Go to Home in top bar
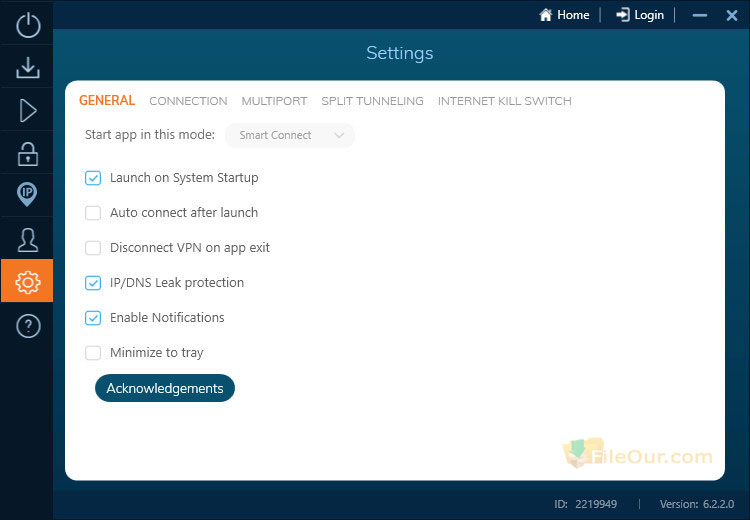 [x=564, y=15]
